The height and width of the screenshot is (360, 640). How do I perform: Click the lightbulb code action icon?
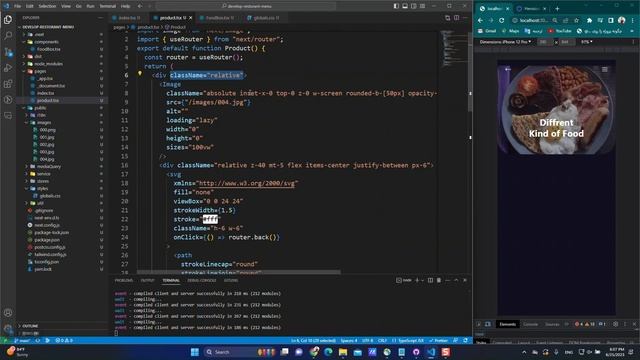click(140, 74)
